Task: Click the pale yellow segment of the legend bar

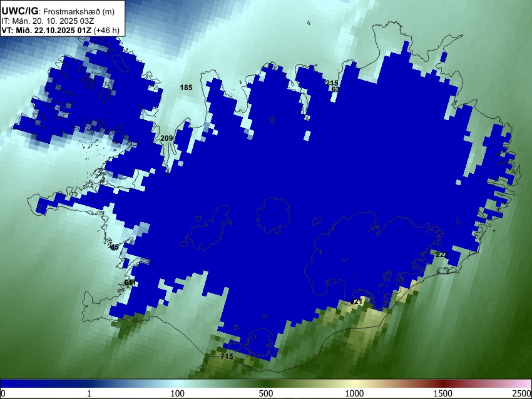Action: (354, 383)
